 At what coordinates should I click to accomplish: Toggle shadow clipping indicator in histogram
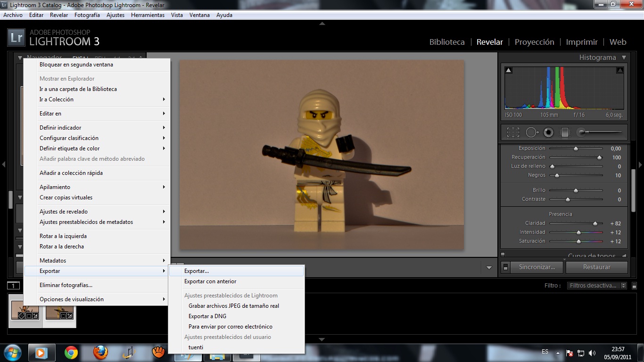[509, 70]
